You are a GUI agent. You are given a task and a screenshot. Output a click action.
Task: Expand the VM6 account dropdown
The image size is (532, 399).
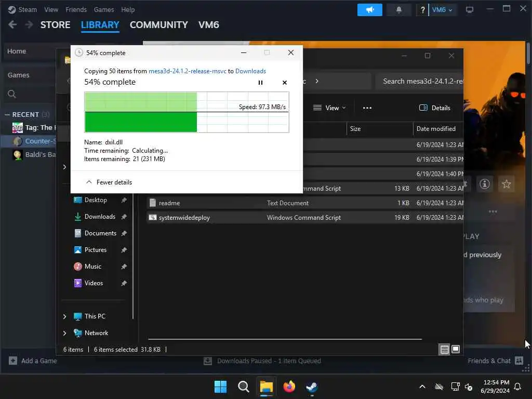(x=443, y=9)
